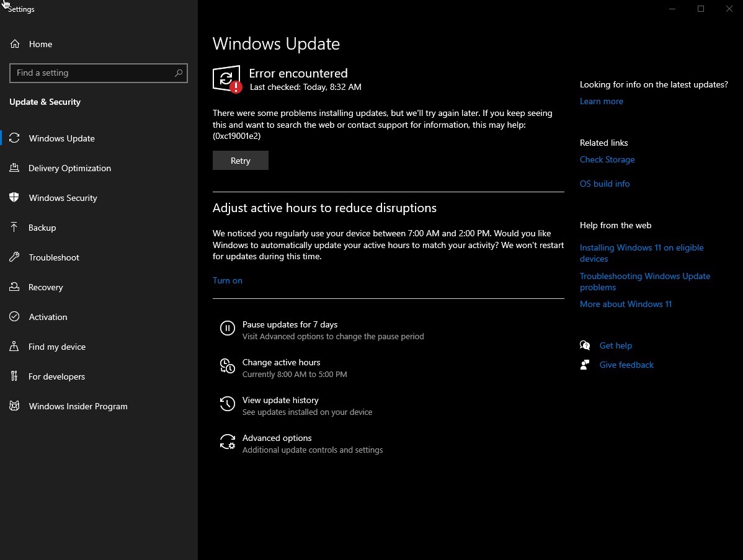Click the Activation checkmark circle icon
Viewport: 743px width, 560px height.
(x=15, y=316)
